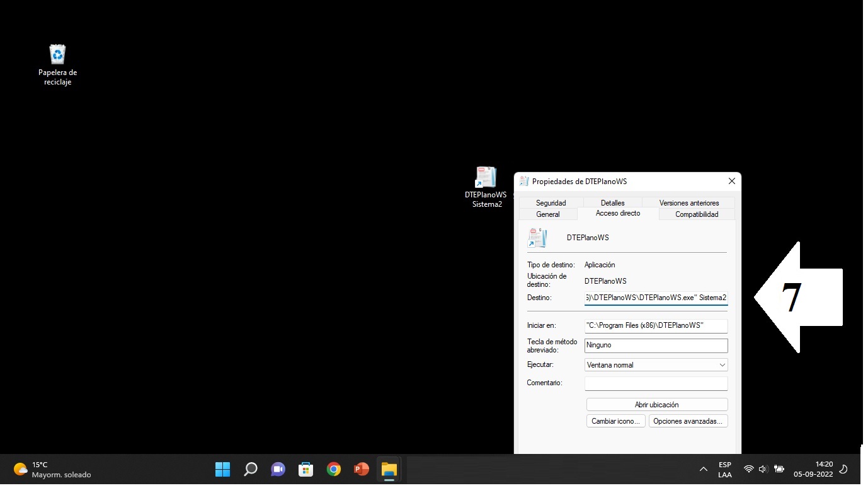Switch to the Compatibilidad tab
The height and width of the screenshot is (488, 868).
coord(697,214)
